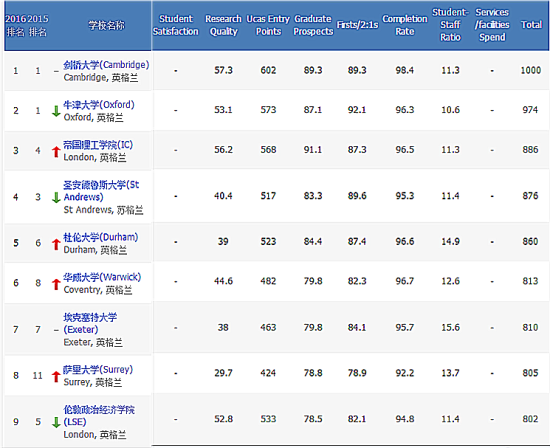Click the red up arrow in Durham row
Image resolution: width=550 pixels, height=448 pixels.
pos(56,244)
